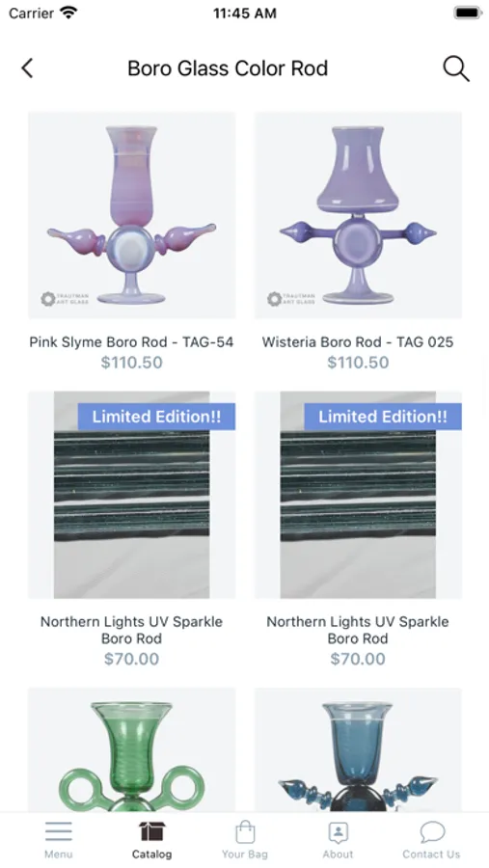This screenshot has width=489, height=868.
Task: Open left Northern Lights UV Sparkle title
Action: [131, 630]
